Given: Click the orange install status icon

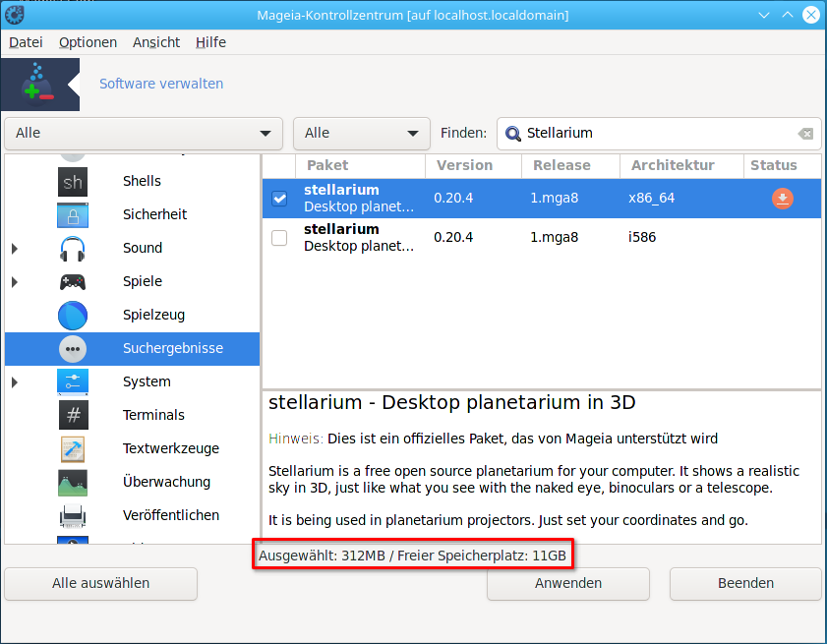Looking at the screenshot, I should [x=783, y=199].
